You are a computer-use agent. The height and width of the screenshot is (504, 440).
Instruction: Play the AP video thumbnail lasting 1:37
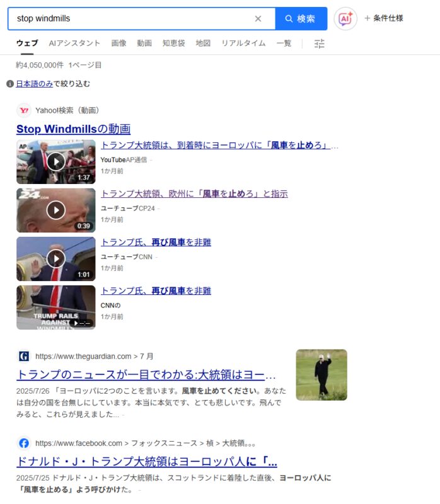(x=56, y=162)
